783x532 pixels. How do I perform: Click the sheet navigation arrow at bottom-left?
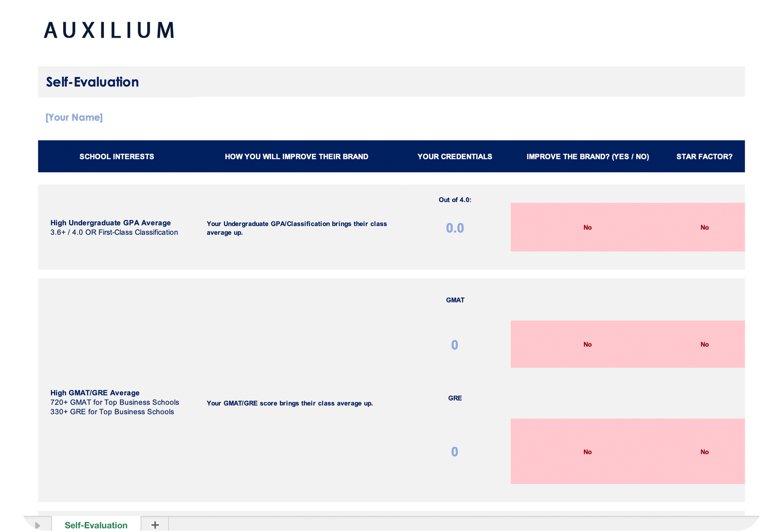pyautogui.click(x=37, y=525)
